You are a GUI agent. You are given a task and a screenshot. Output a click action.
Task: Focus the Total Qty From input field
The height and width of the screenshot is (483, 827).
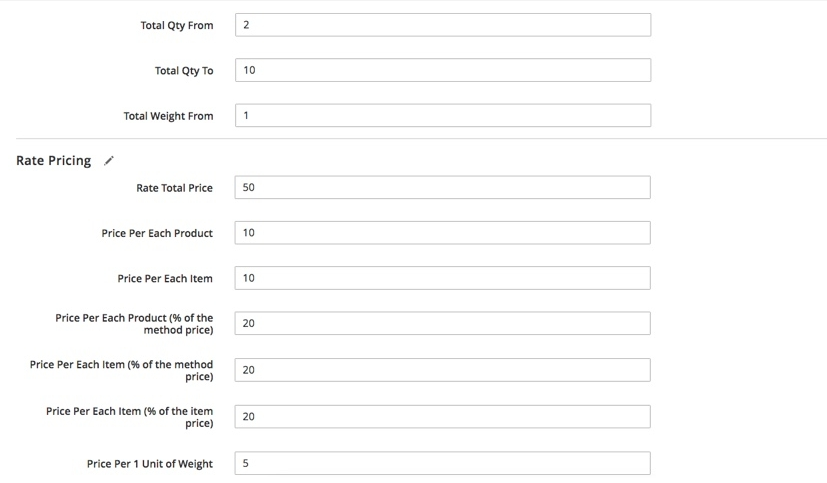tap(443, 25)
